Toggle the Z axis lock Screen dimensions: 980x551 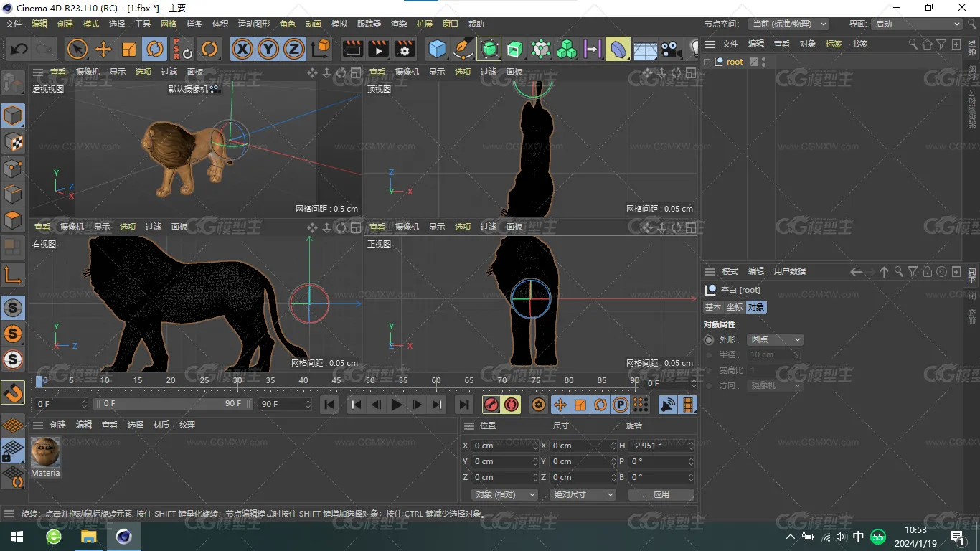pos(294,49)
